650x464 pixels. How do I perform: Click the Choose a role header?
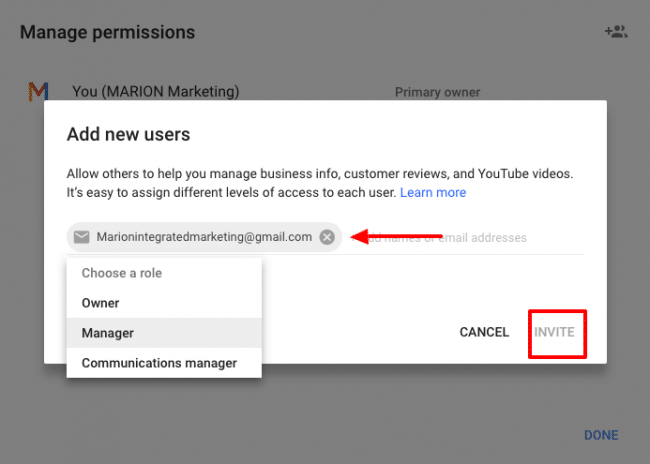point(121,273)
